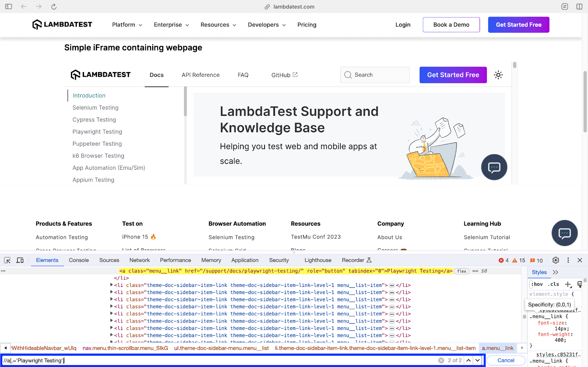Open the reader view icon in top bar
This screenshot has width=588, height=367.
tap(565, 7)
